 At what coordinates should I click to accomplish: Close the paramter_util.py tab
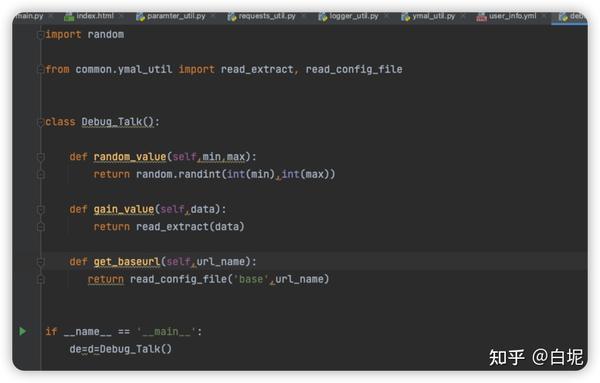213,16
